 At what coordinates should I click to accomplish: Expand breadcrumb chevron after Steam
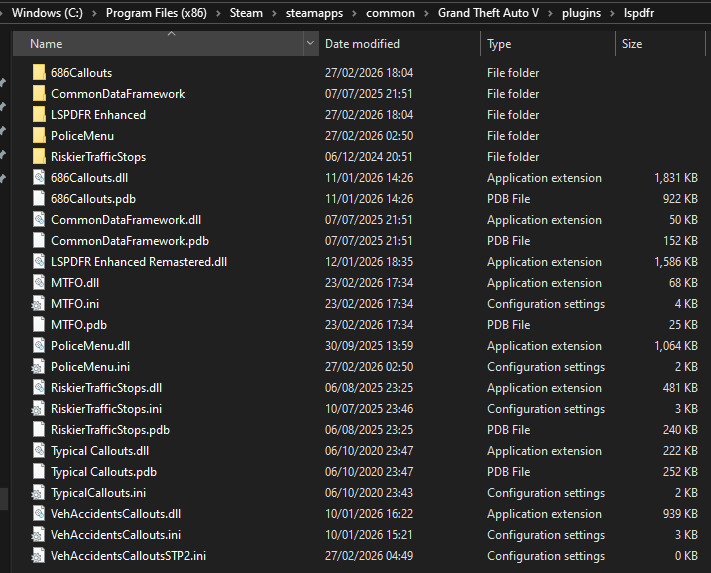click(274, 13)
